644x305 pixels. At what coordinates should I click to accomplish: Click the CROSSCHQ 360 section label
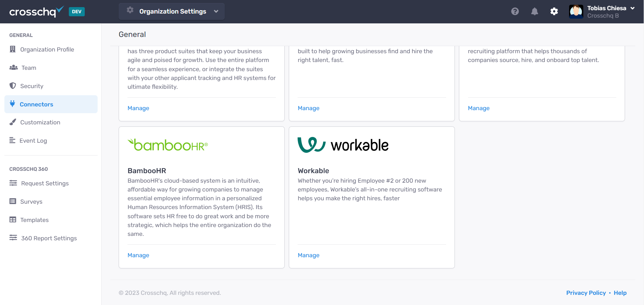point(28,169)
